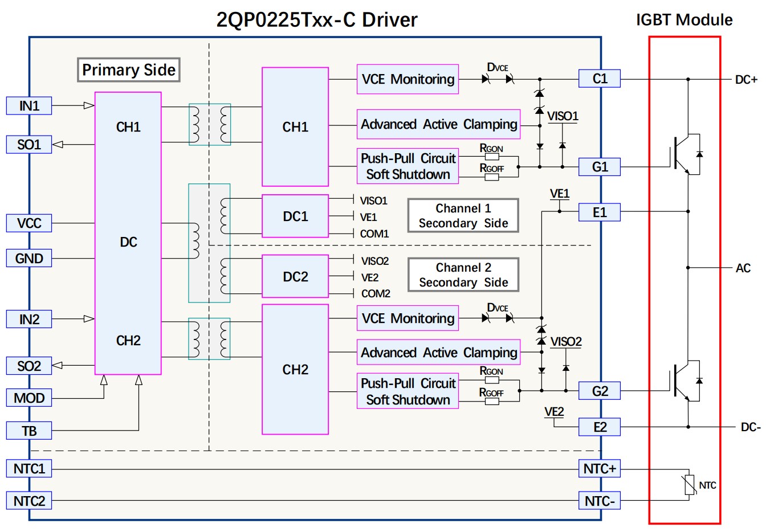The width and height of the screenshot is (770, 532).
Task: Click the NTC- terminal box
Action: pos(600,501)
